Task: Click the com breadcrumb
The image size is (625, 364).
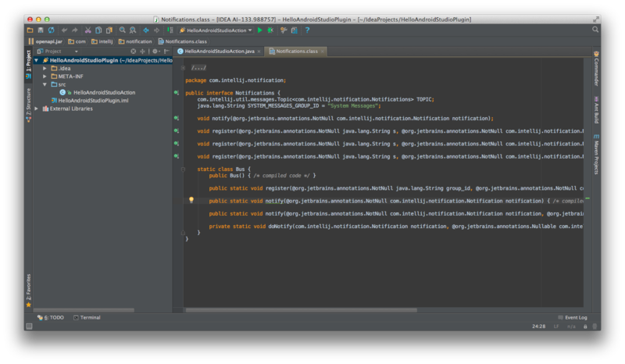Action: point(77,41)
